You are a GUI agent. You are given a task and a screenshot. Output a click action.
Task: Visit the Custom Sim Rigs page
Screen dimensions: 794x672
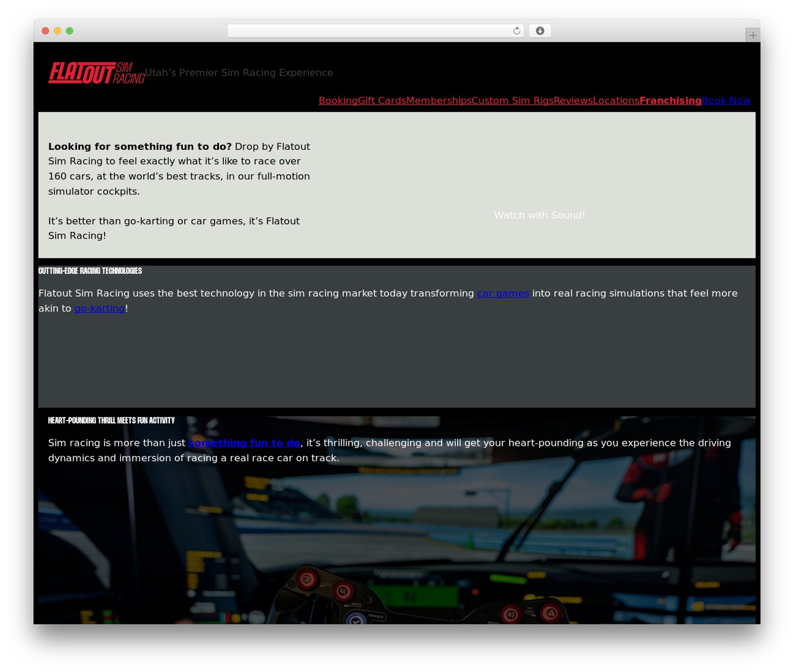click(512, 100)
